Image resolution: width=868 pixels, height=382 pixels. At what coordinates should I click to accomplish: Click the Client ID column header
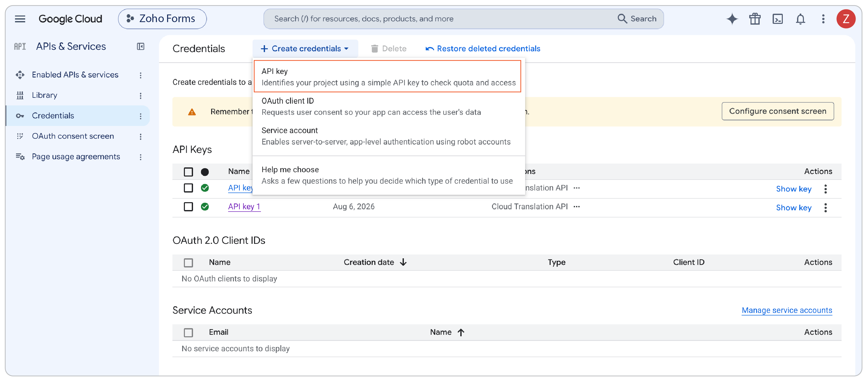coord(688,263)
